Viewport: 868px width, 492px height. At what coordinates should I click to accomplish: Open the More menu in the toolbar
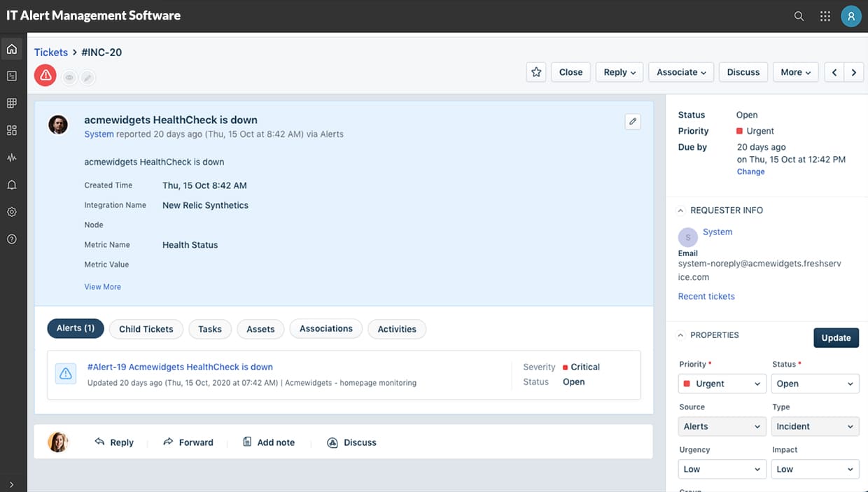[x=795, y=71]
